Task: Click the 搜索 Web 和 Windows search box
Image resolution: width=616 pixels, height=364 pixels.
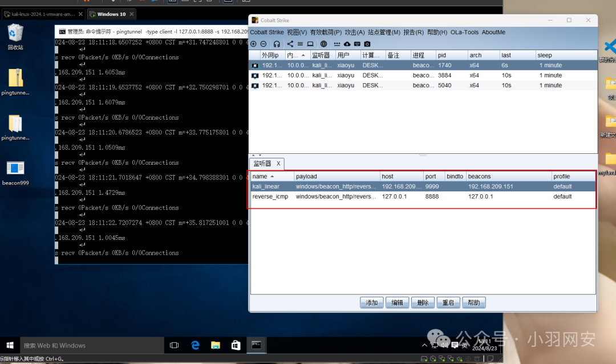Action: tap(92, 345)
